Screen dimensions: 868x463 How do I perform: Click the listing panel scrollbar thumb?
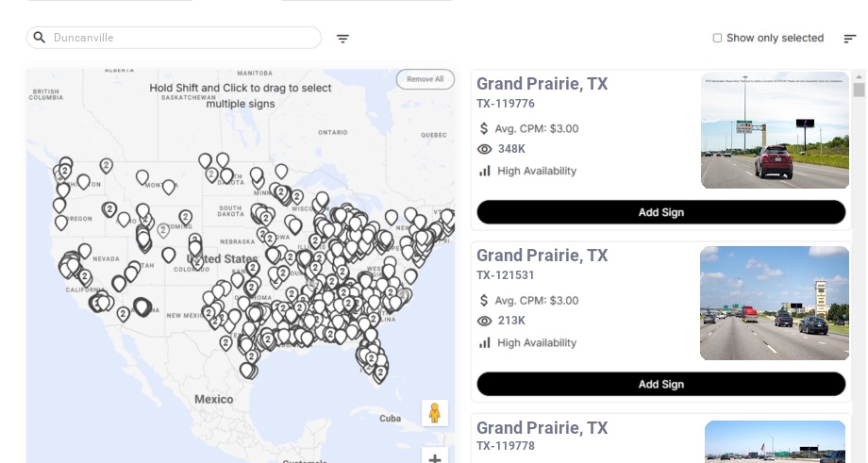pyautogui.click(x=859, y=90)
